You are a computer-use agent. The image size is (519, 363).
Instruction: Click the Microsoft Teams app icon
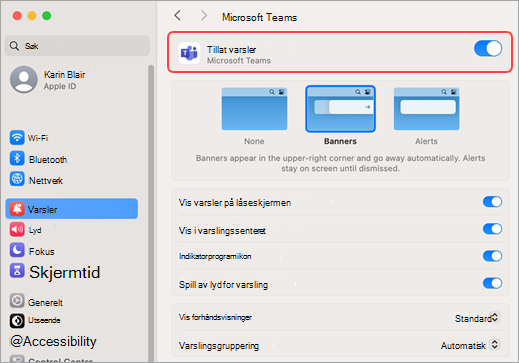coord(189,53)
